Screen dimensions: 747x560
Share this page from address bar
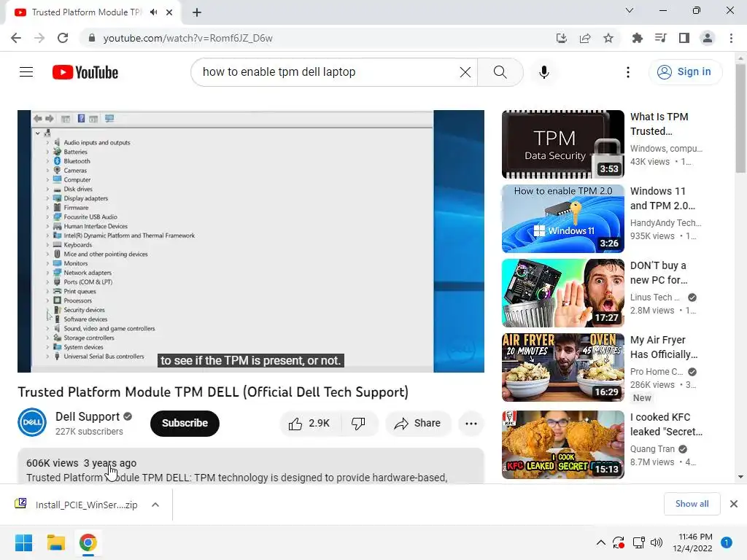coord(585,38)
